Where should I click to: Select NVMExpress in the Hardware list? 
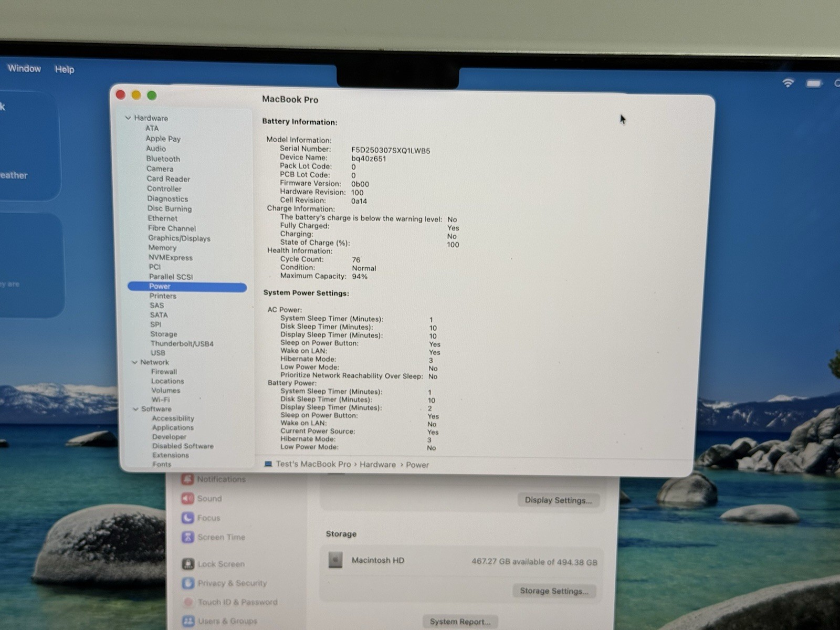tap(171, 258)
